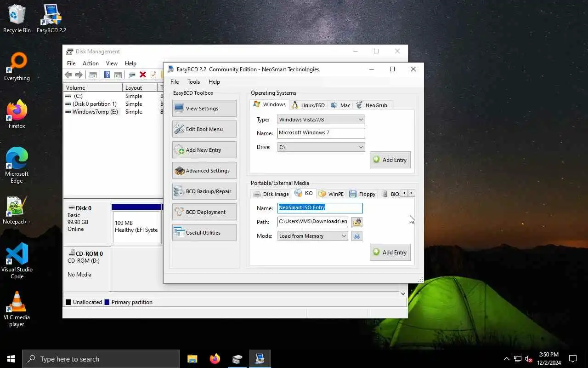Viewport: 588px width, 368px height.
Task: Click Back arrow in Disk Management toolbar
Action: coord(68,75)
